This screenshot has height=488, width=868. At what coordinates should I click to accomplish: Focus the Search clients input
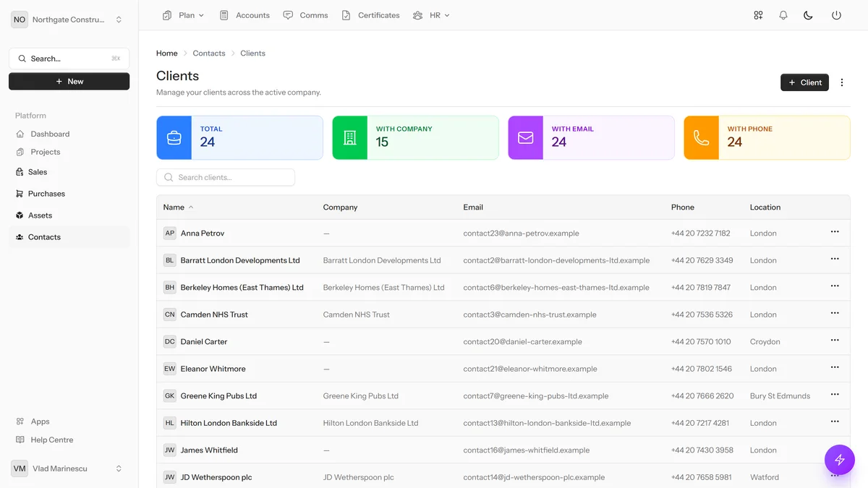(226, 177)
